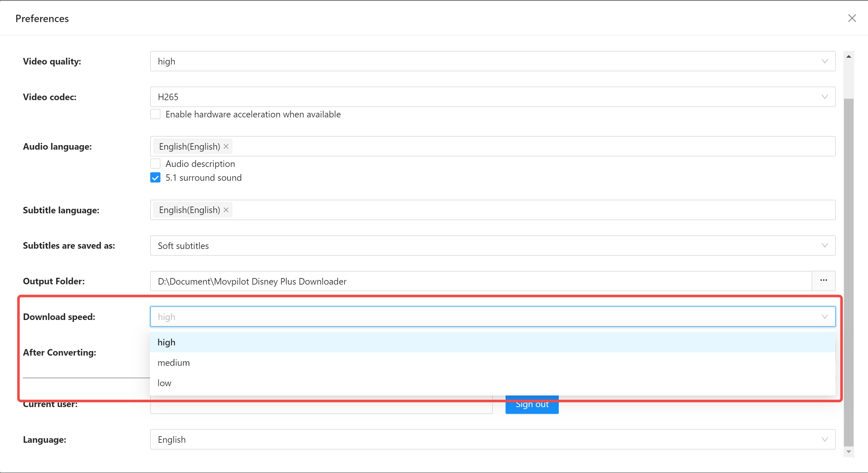Open Subtitles are saved as dropdown
Image resolution: width=868 pixels, height=473 pixels.
pos(493,246)
